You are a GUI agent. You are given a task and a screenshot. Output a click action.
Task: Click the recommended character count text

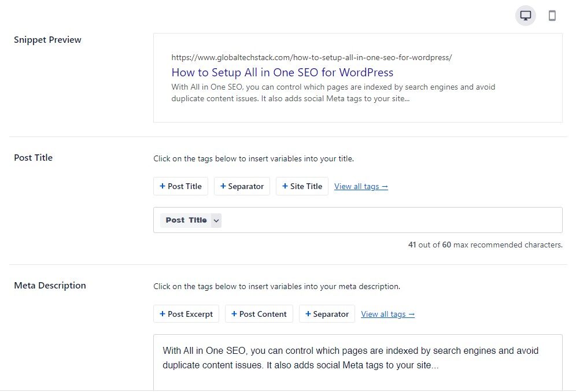[x=485, y=245]
